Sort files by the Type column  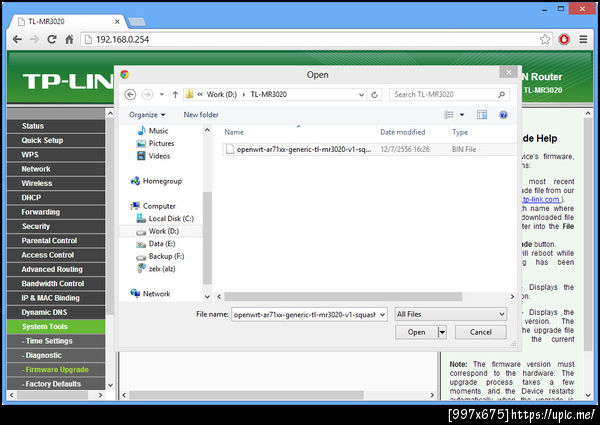460,132
